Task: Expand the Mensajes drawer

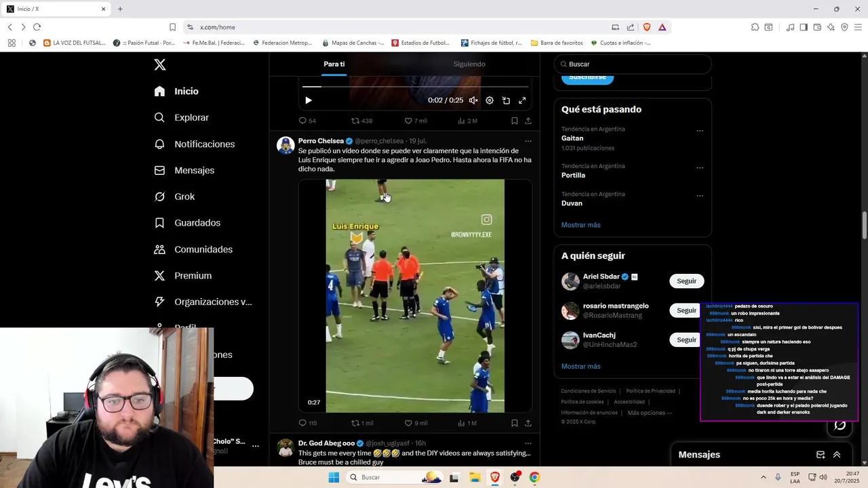Action: [x=837, y=455]
